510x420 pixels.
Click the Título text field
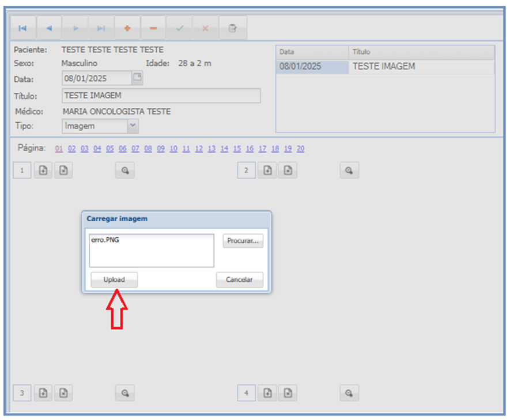tap(161, 96)
